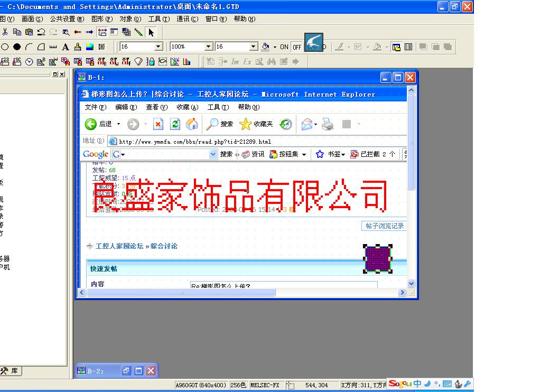Image resolution: width=541 pixels, height=392 pixels.
Task: Click the DXF import icon
Action: [102, 47]
